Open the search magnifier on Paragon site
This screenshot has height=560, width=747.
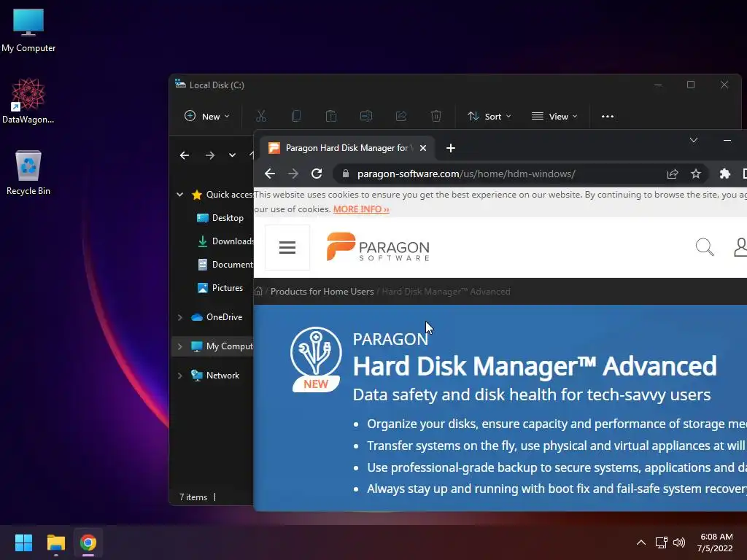(705, 247)
